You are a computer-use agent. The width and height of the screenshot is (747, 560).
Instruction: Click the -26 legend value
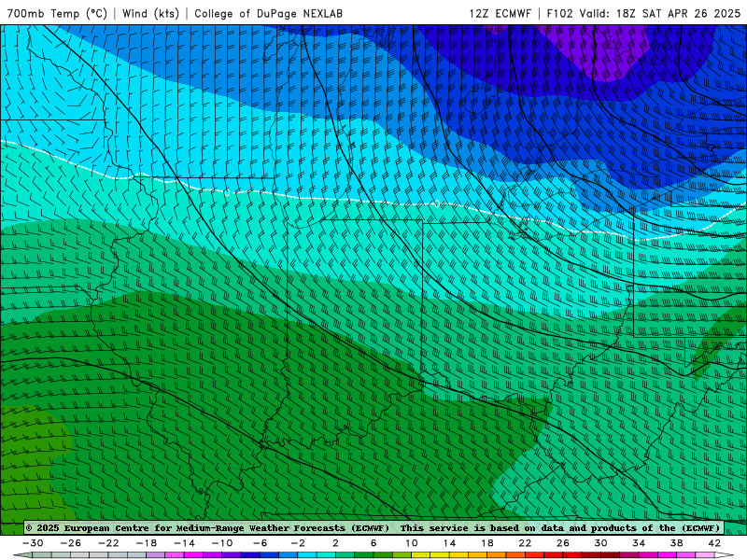coord(71,543)
